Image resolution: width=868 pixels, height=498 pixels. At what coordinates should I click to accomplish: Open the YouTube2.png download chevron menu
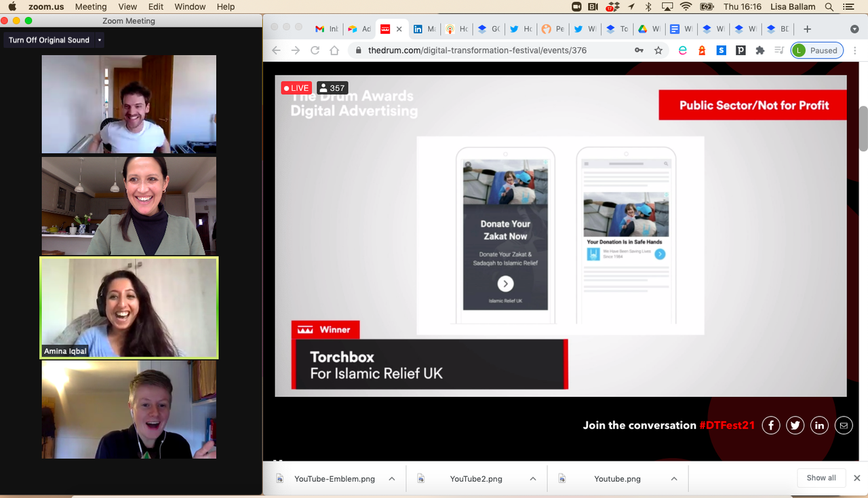(533, 478)
